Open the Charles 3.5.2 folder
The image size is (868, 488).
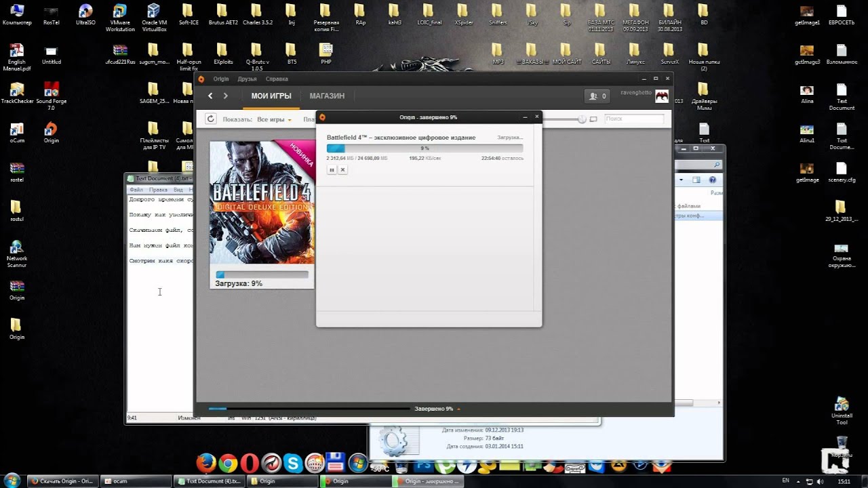tap(257, 16)
